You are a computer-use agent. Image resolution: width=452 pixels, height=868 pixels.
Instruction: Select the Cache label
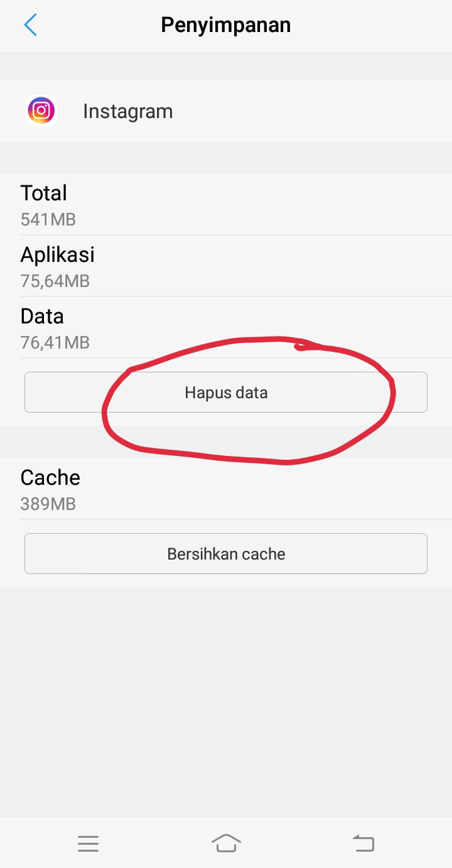click(50, 477)
